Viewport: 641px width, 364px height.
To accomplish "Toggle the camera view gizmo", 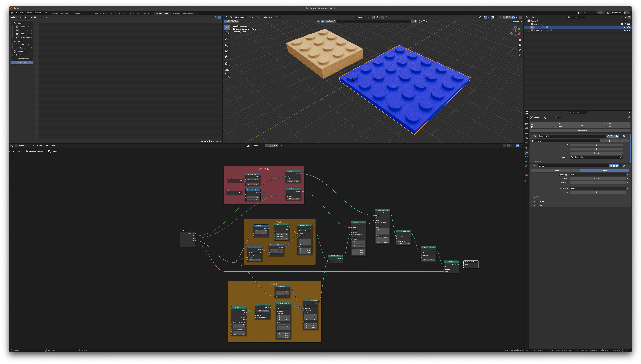I will point(520,50).
